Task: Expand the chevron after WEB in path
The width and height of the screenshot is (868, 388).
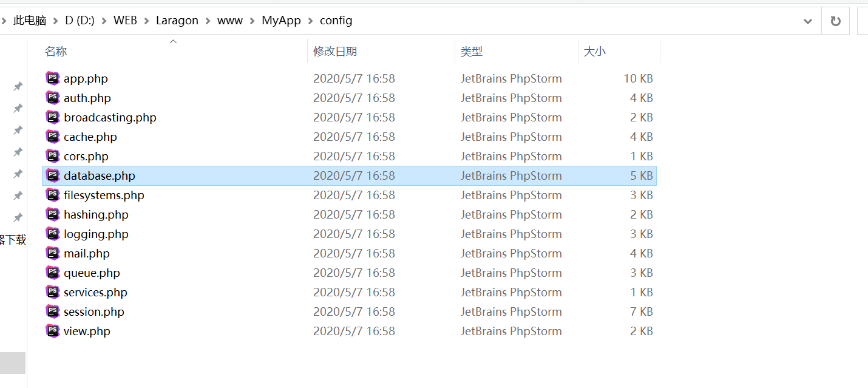Action: pyautogui.click(x=146, y=21)
